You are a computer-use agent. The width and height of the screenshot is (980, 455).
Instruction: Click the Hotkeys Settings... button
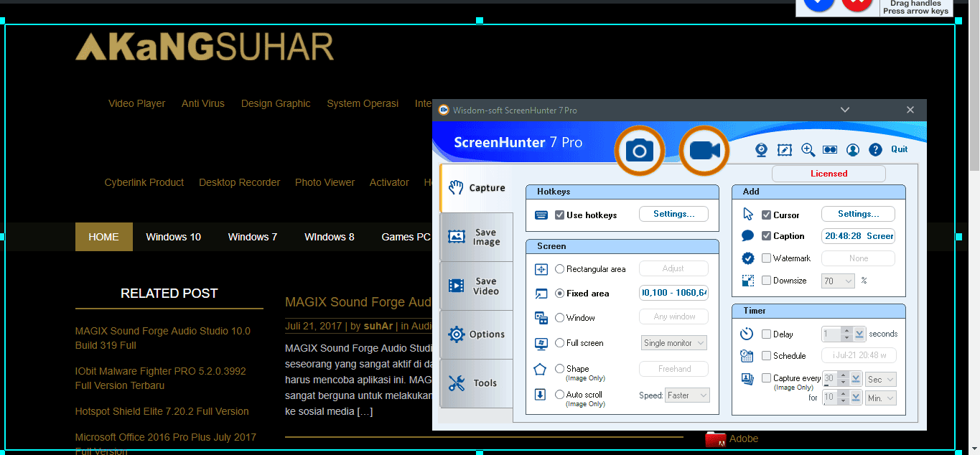pos(673,214)
